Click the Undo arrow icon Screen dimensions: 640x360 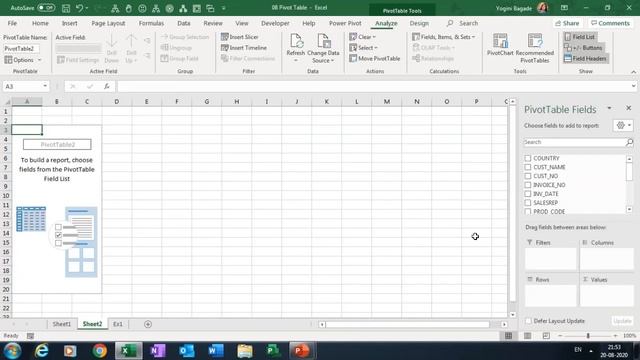[79, 8]
